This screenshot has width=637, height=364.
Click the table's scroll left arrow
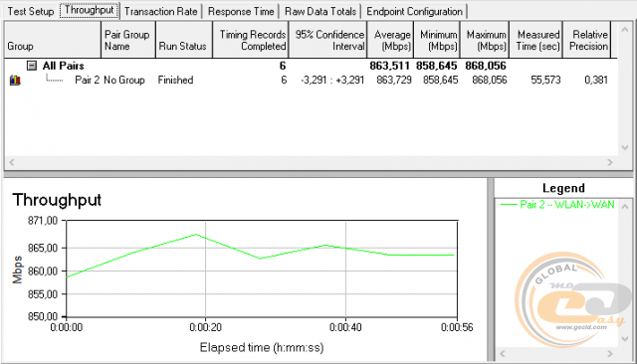[12, 162]
